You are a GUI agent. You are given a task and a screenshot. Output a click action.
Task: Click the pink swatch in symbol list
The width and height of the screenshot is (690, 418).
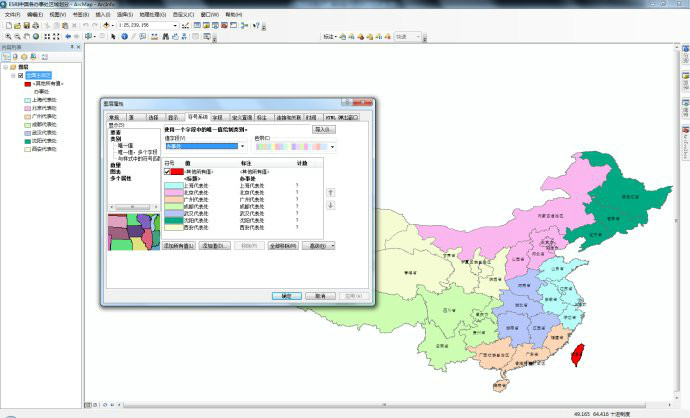coord(174,193)
